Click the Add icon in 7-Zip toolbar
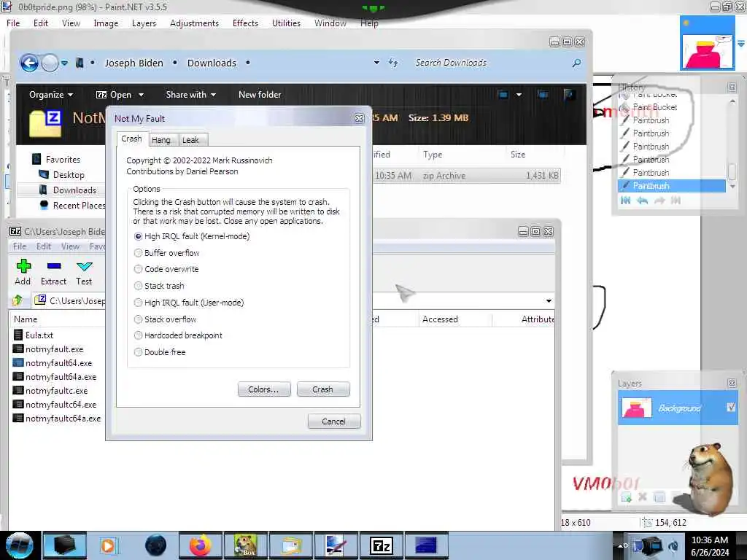 pos(23,272)
